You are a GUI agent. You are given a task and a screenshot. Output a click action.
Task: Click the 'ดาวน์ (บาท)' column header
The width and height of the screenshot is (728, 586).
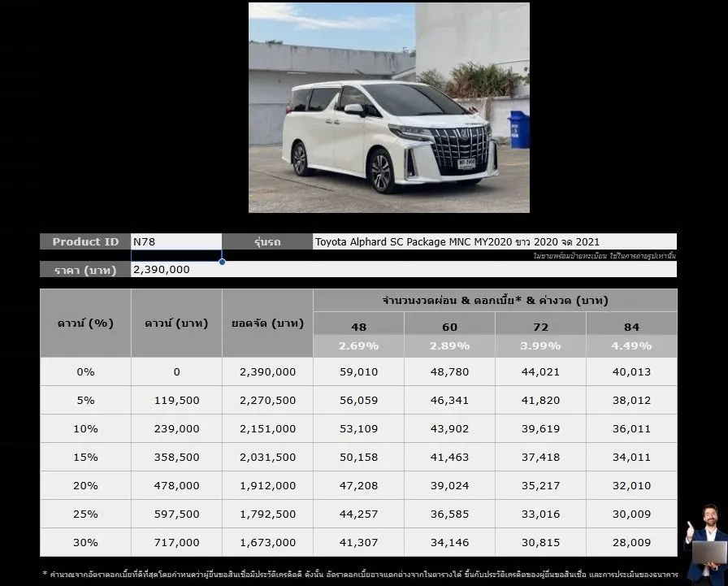click(176, 323)
